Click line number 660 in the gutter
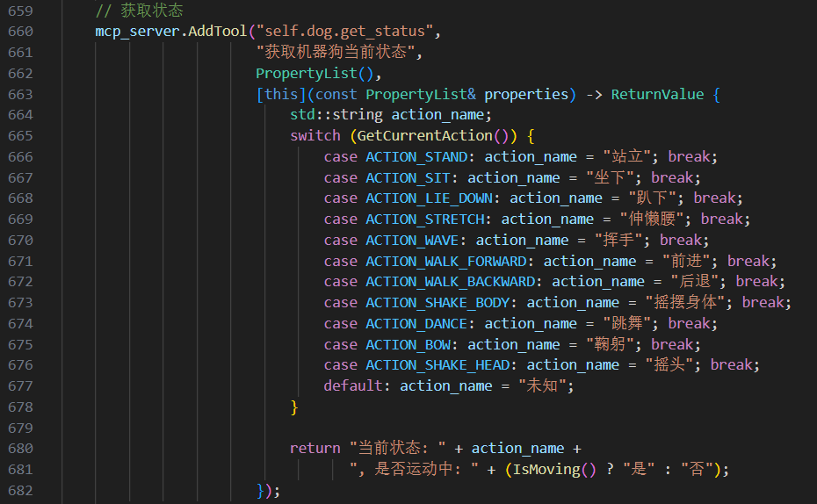This screenshot has height=504, width=817. coord(19,32)
